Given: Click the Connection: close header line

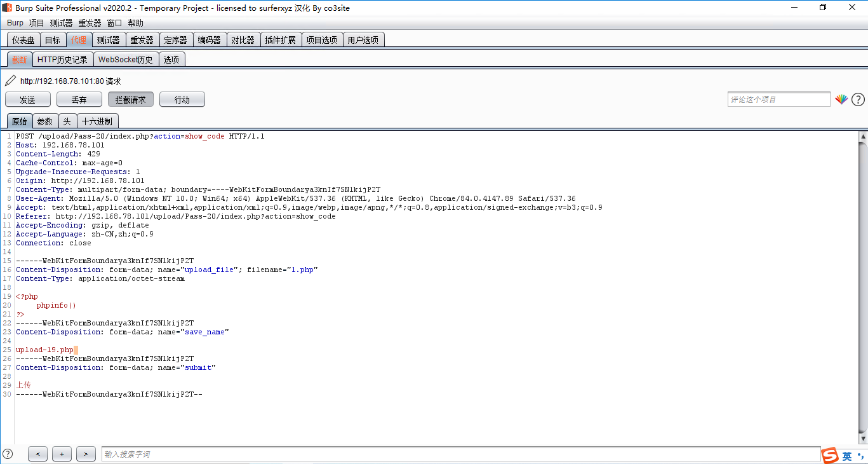Looking at the screenshot, I should click(x=53, y=243).
